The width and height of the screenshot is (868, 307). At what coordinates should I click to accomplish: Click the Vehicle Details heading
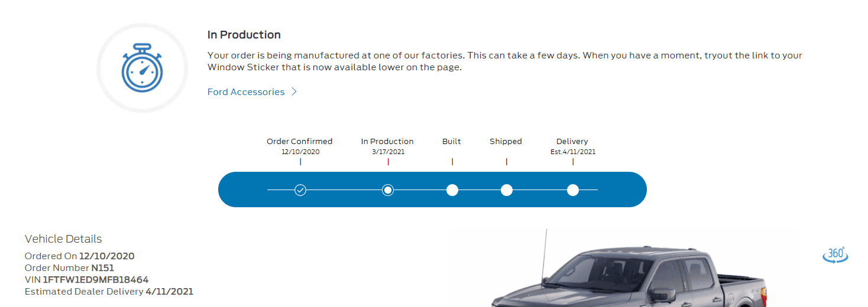point(63,239)
